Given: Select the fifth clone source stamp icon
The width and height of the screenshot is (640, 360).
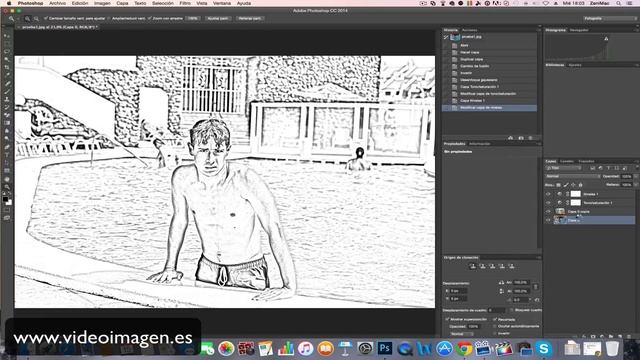Looking at the screenshot, I should pyautogui.click(x=512, y=266).
